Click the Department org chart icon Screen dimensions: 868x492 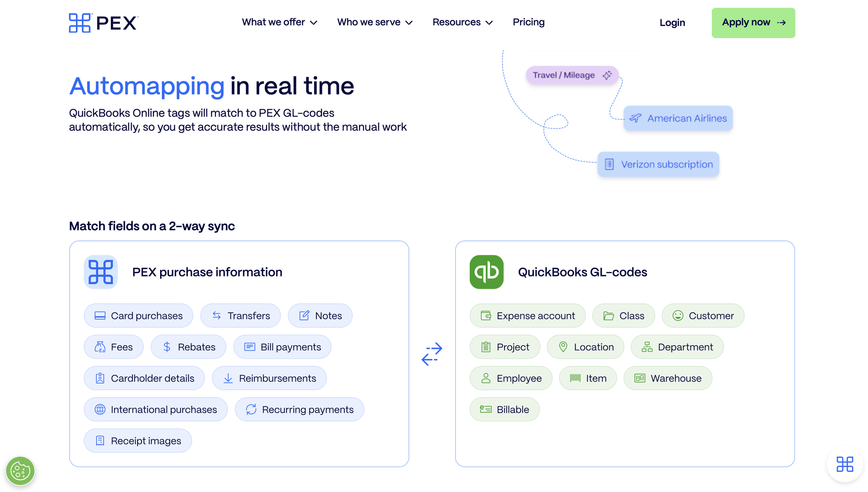pyautogui.click(x=647, y=347)
